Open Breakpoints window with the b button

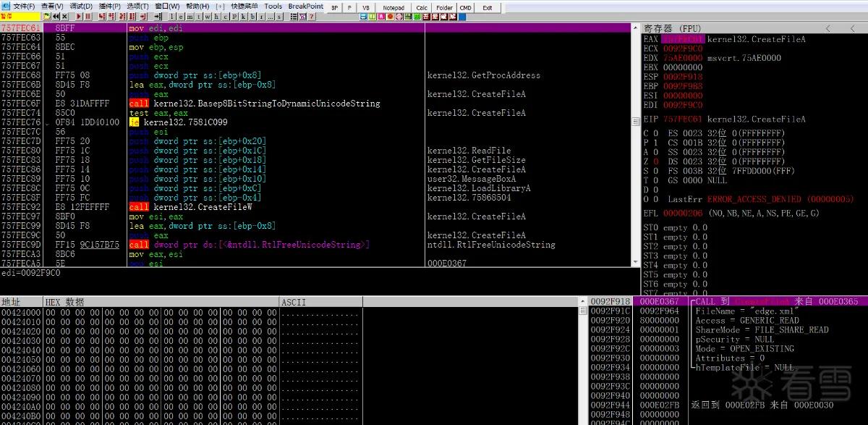tap(251, 16)
